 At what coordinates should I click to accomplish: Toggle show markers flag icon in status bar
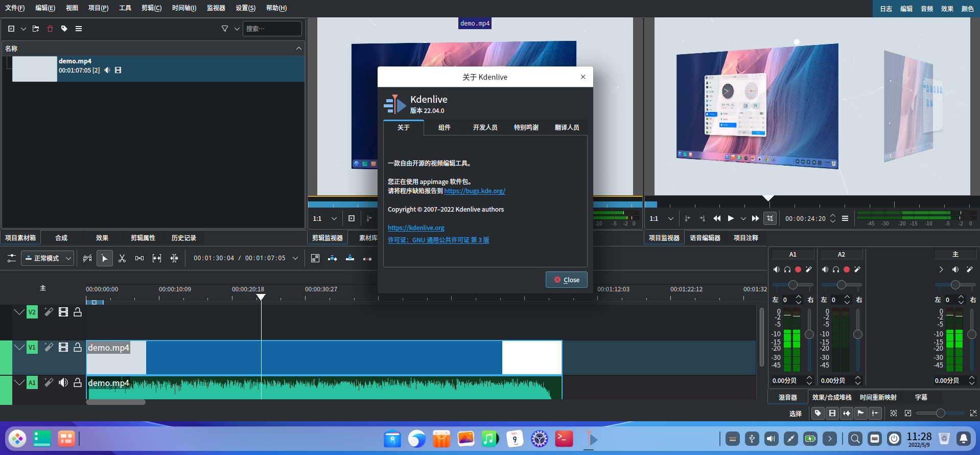click(861, 413)
